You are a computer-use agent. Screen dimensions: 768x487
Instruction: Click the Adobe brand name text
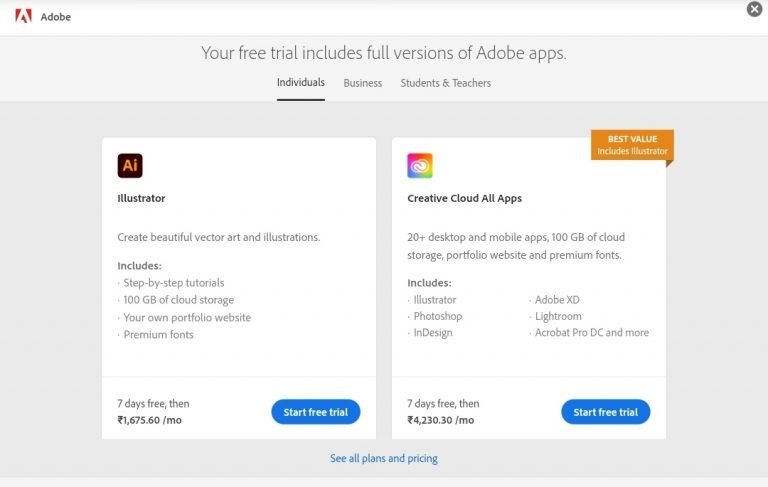56,17
